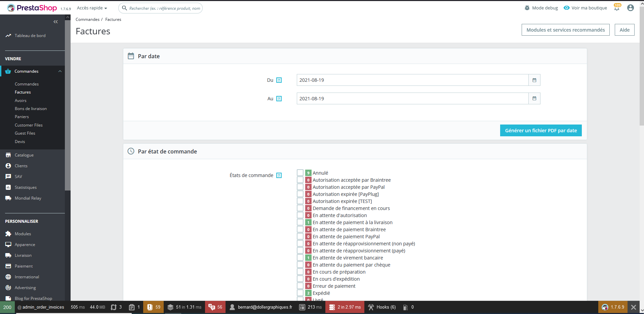Click the Aide button
The height and width of the screenshot is (314, 644).
[x=625, y=30]
